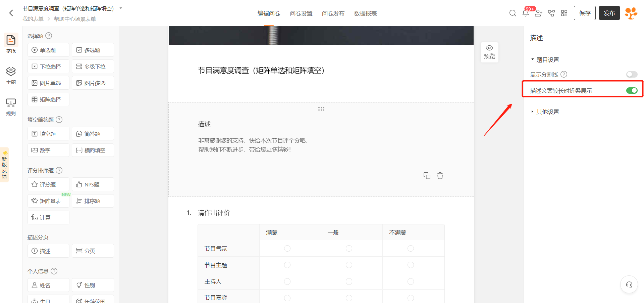
Task: Open the Theme panel in left sidebar
Action: point(11,75)
